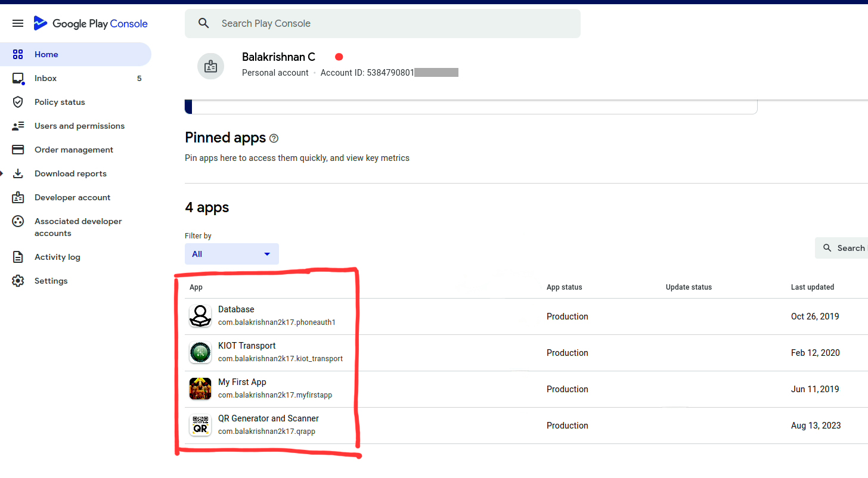Image resolution: width=868 pixels, height=478 pixels.
Task: Navigate to Order management
Action: pyautogui.click(x=73, y=150)
